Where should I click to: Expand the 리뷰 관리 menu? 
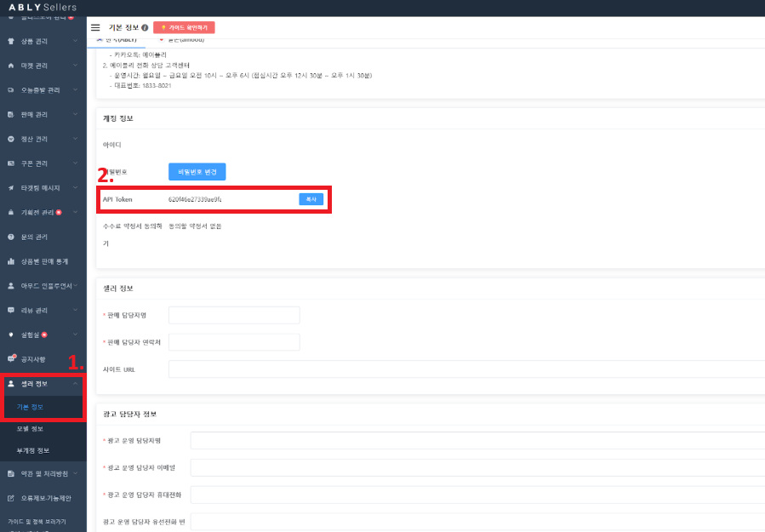pos(75,310)
